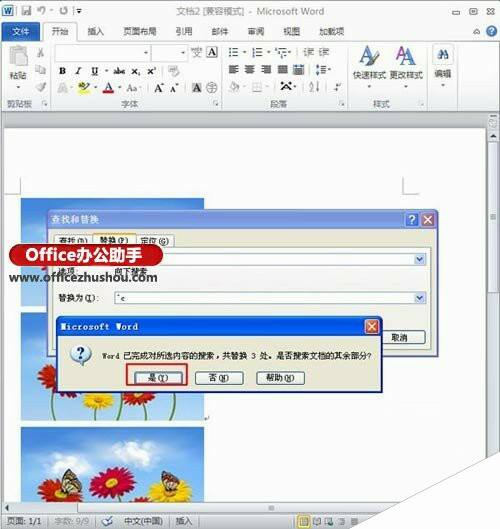Click the Phonetic Guide icon
This screenshot has width=500, height=529.
click(196, 52)
